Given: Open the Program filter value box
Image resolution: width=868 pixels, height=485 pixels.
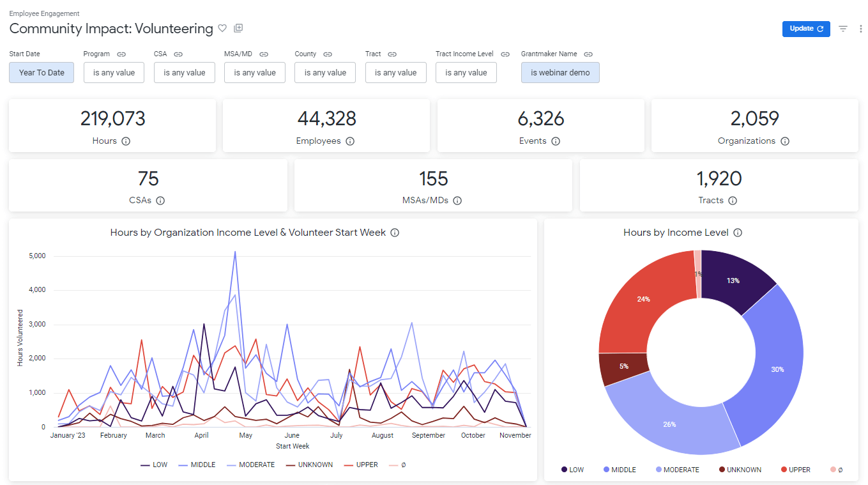Looking at the screenshot, I should [114, 73].
